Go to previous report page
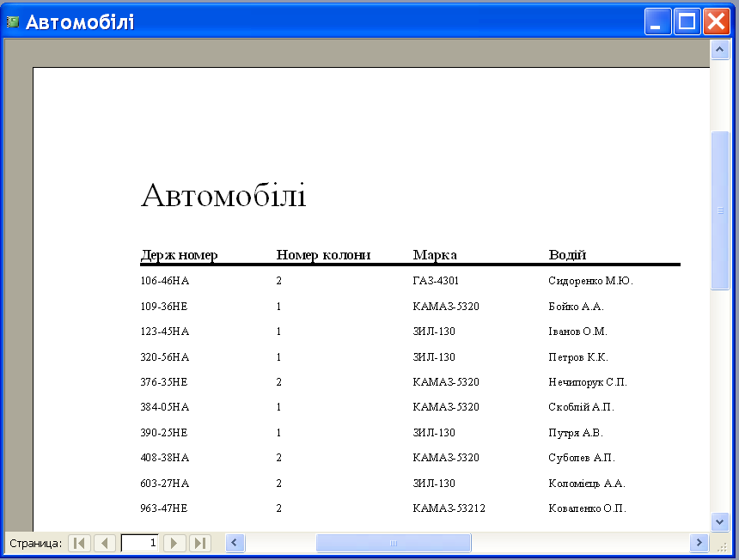The image size is (739, 560). click(x=105, y=543)
